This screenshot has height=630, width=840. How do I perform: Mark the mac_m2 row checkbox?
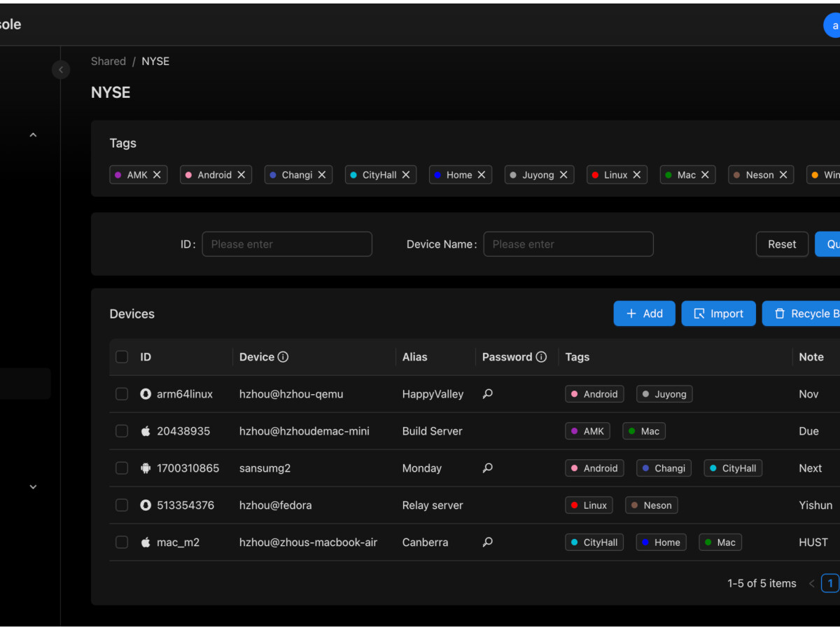[122, 542]
